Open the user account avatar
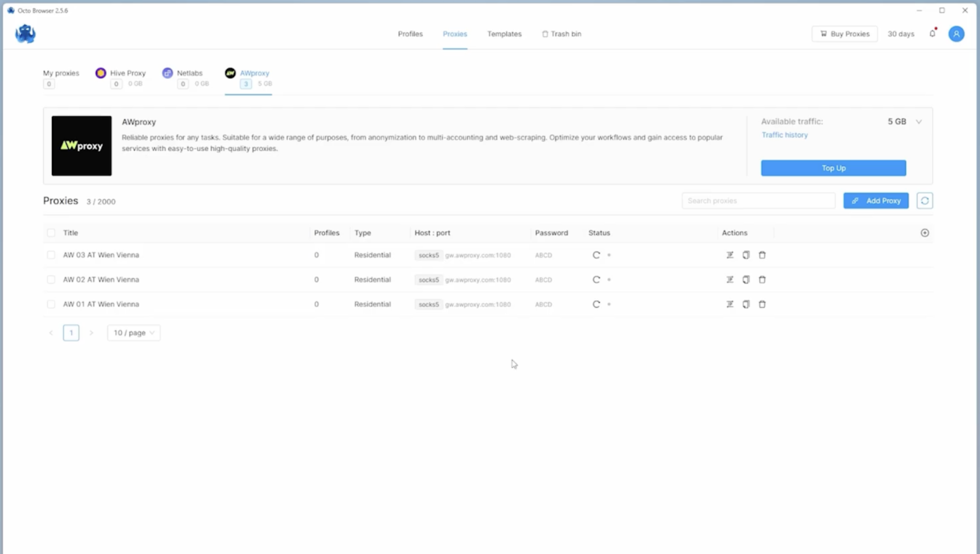 tap(956, 34)
